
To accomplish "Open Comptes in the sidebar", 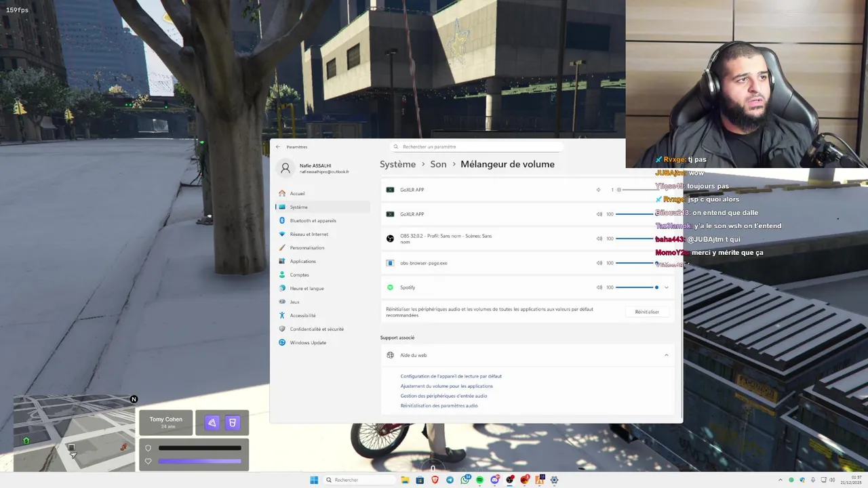I will click(323, 274).
